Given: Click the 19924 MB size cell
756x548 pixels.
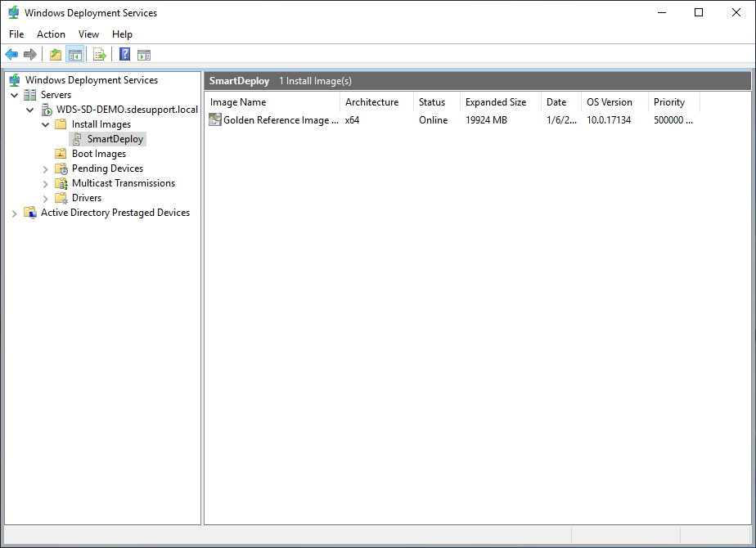Looking at the screenshot, I should point(486,120).
